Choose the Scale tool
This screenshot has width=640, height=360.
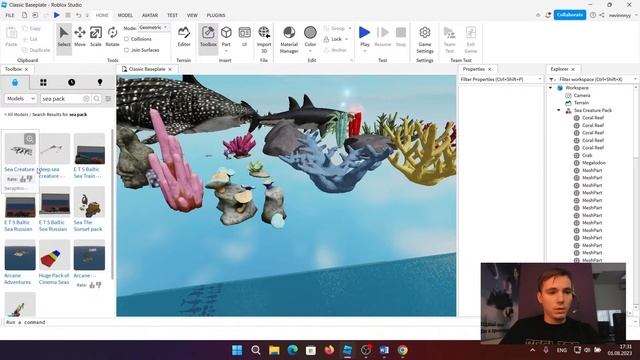click(96, 37)
